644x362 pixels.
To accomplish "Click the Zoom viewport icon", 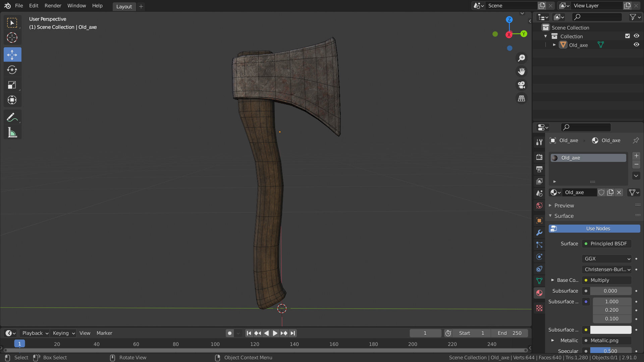I will [x=522, y=58].
